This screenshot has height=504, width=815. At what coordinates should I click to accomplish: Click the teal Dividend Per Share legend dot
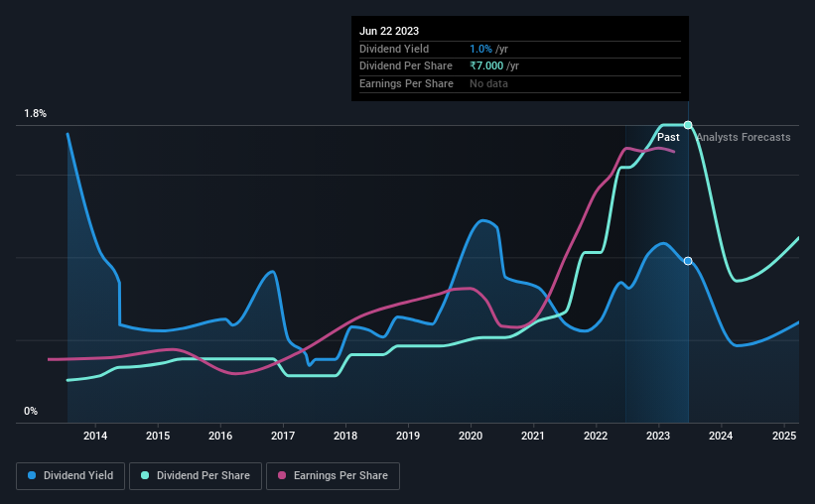pos(145,475)
